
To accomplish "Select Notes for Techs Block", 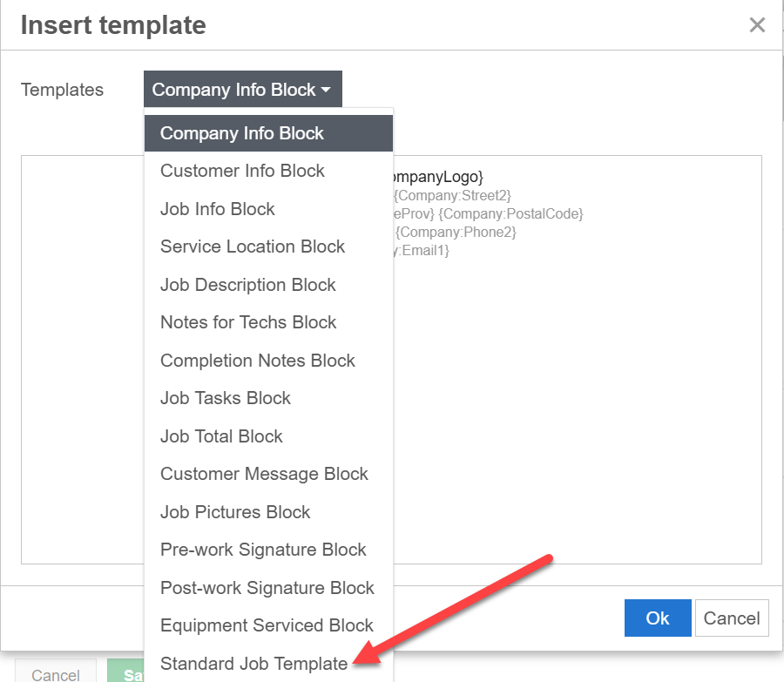I will pyautogui.click(x=248, y=322).
